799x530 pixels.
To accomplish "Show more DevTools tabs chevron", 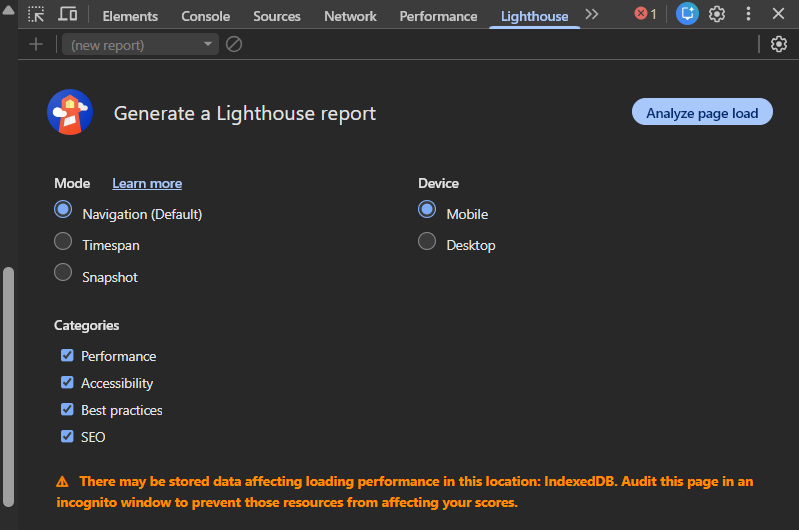I will pos(592,14).
